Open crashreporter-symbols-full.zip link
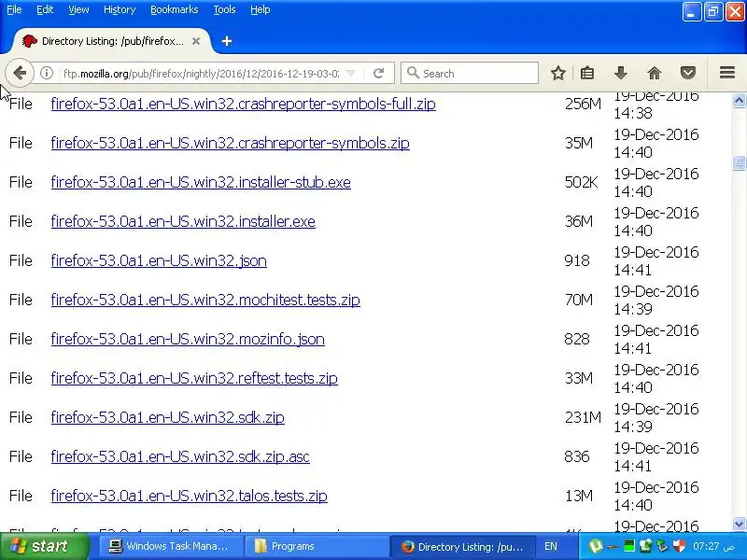 click(243, 104)
